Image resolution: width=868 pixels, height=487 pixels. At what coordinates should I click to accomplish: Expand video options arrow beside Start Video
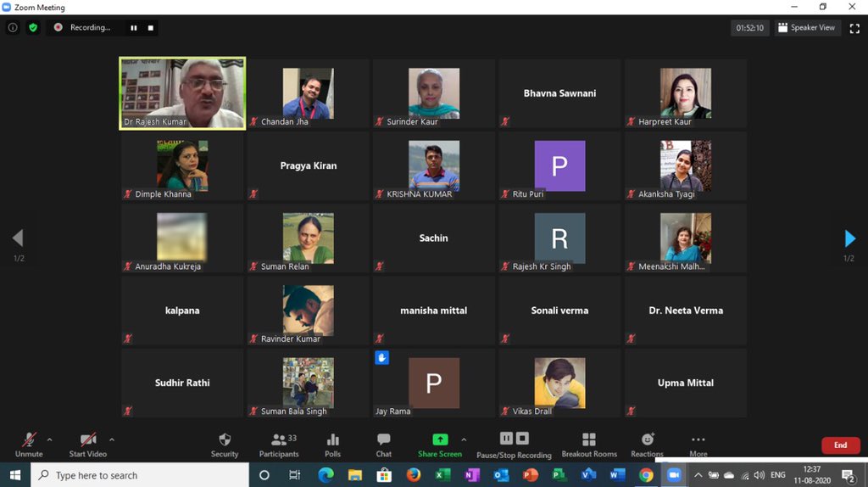112,439
